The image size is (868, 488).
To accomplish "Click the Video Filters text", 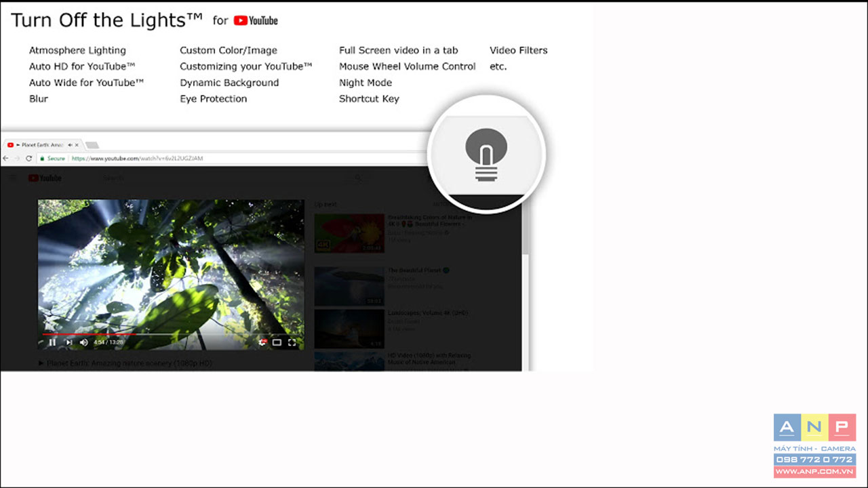I will point(519,50).
